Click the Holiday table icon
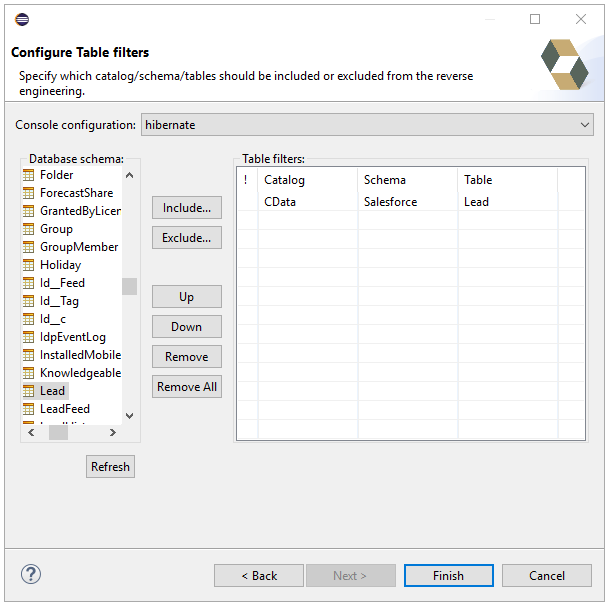 (x=28, y=265)
